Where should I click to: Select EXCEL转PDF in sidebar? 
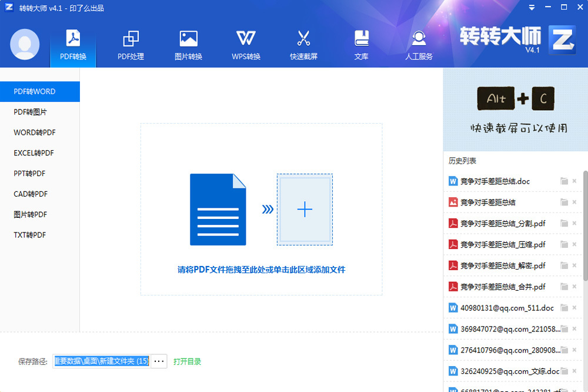tap(40, 153)
